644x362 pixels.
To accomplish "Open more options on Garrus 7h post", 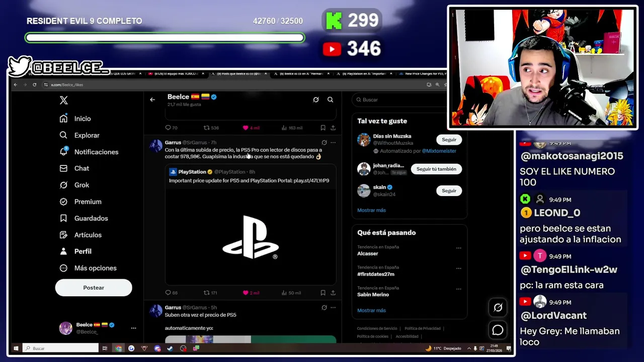I will [x=333, y=142].
